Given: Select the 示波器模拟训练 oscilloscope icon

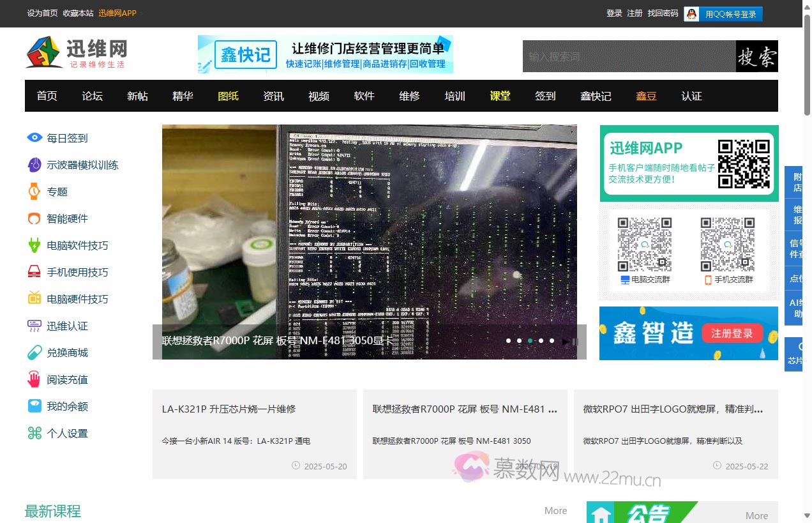Looking at the screenshot, I should 34,164.
